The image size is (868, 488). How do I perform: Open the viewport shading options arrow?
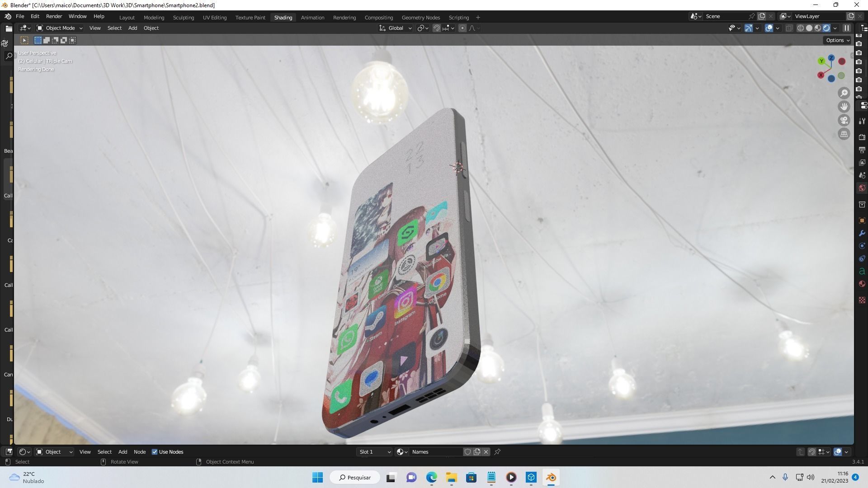[x=835, y=28]
